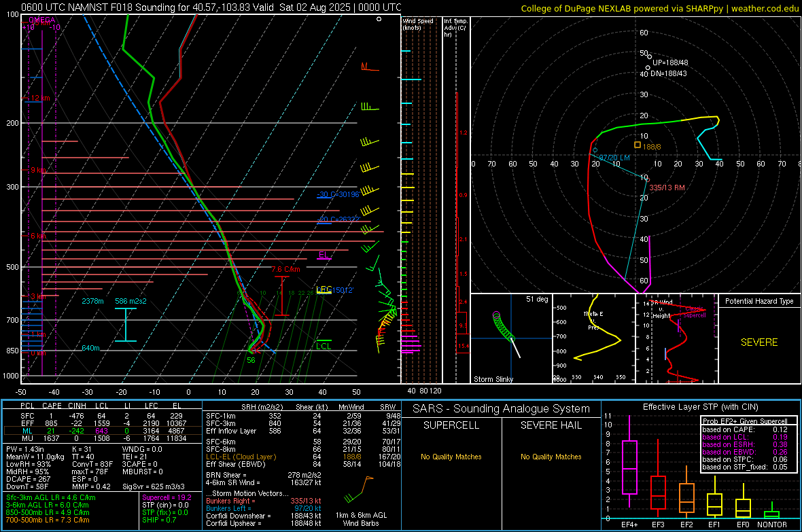
Task: Click the SEVERE hazard type label
Action: 759,342
